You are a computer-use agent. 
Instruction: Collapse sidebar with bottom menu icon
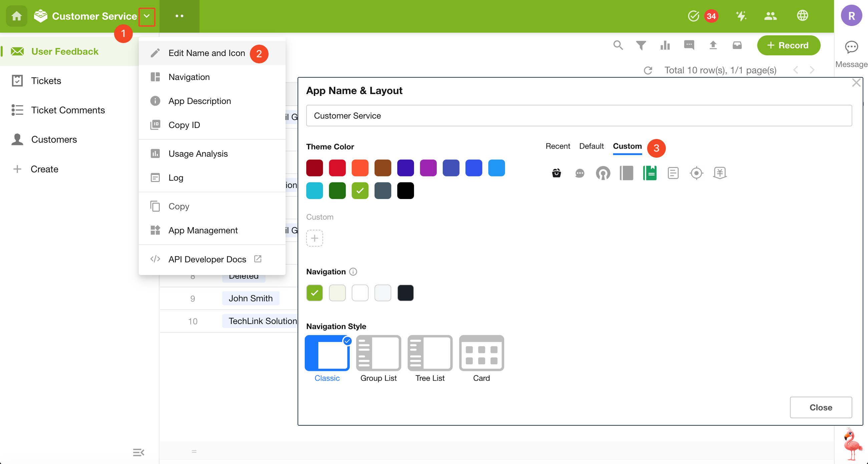(x=138, y=452)
